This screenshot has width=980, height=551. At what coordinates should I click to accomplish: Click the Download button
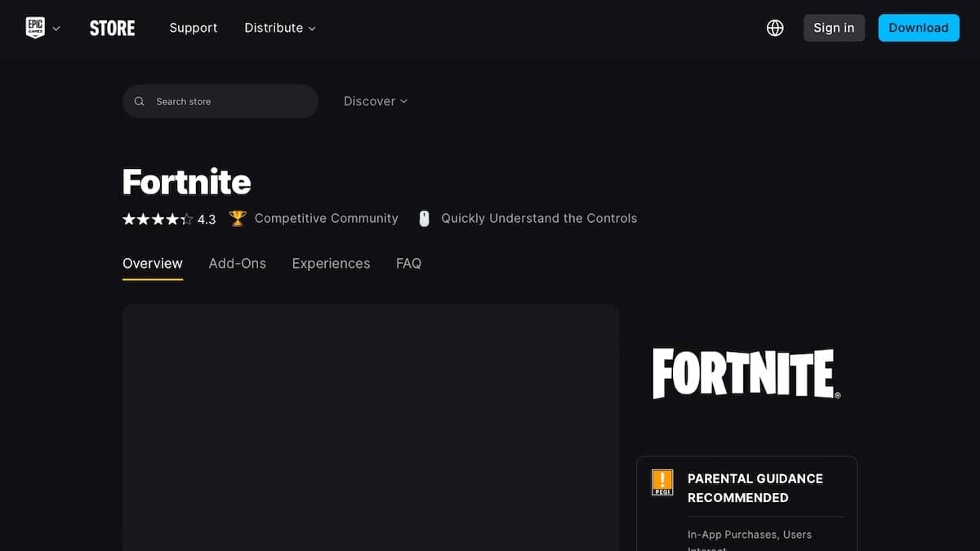(918, 27)
